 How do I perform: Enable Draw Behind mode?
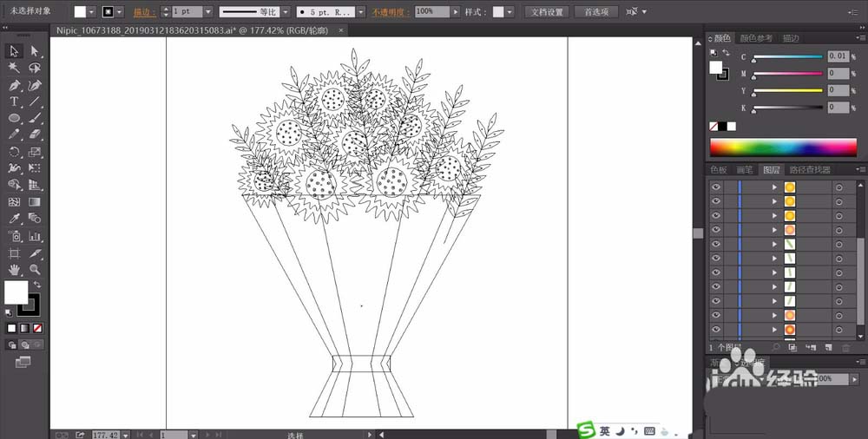(24, 345)
